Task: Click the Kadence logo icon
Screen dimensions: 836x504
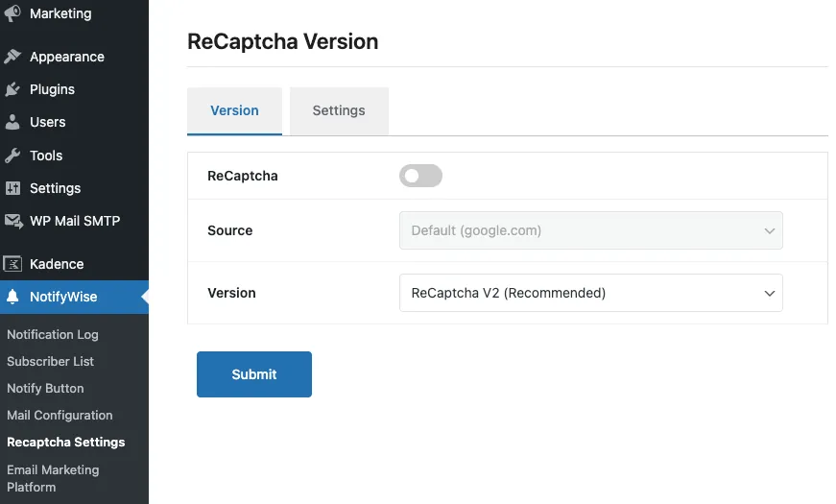Action: 12,264
